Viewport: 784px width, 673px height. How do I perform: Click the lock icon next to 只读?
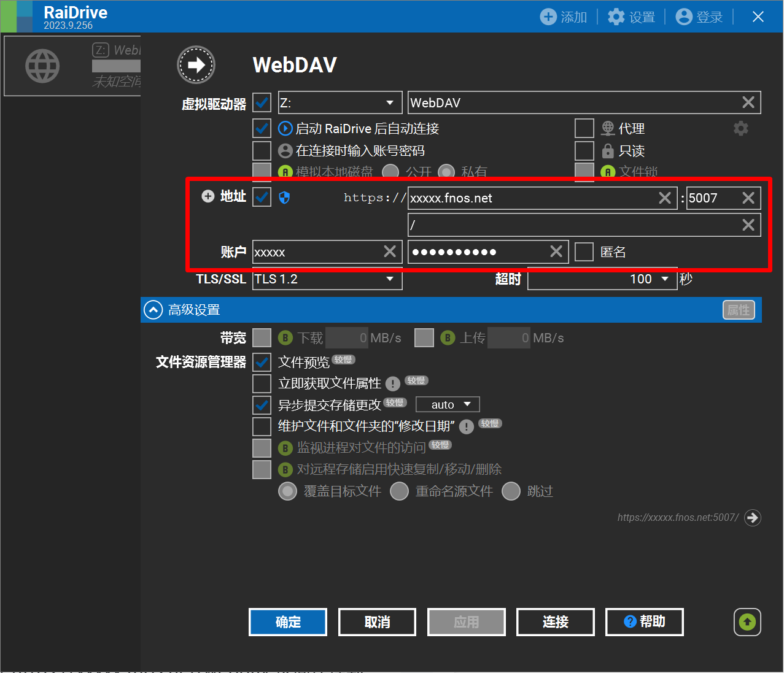click(x=608, y=151)
